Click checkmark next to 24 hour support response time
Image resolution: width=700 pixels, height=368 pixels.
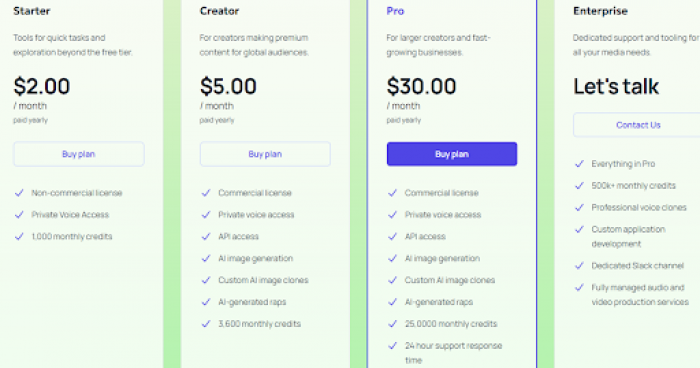click(392, 346)
